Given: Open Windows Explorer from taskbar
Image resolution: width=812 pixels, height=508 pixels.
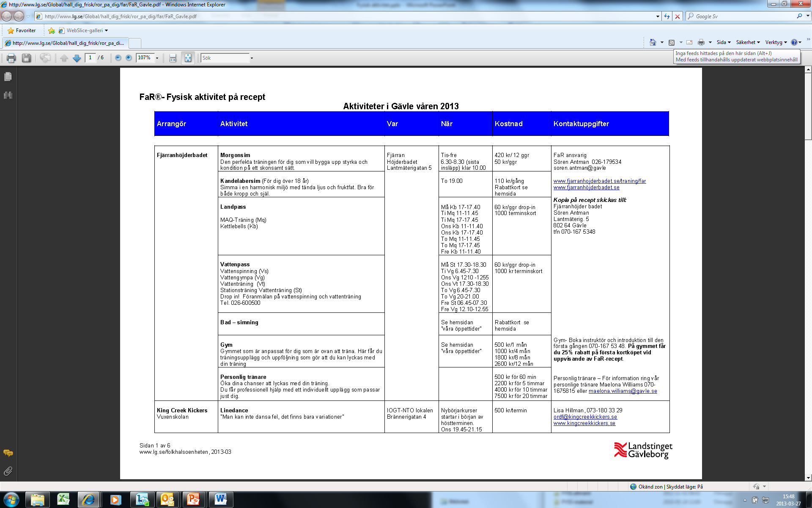Looking at the screenshot, I should [x=37, y=500].
